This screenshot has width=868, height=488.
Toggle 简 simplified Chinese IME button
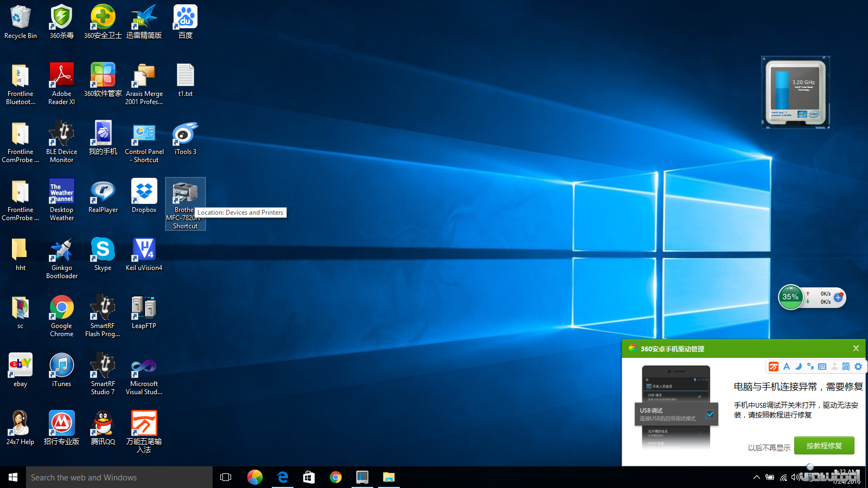click(846, 367)
